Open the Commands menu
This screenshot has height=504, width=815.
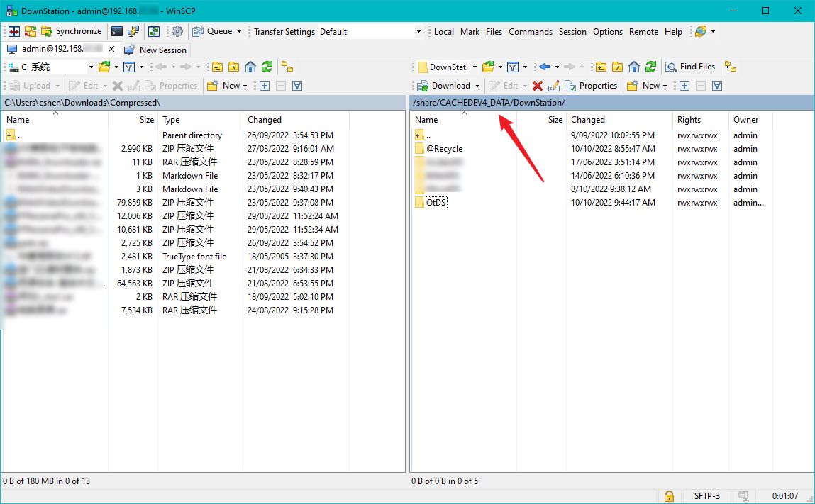[x=530, y=32]
